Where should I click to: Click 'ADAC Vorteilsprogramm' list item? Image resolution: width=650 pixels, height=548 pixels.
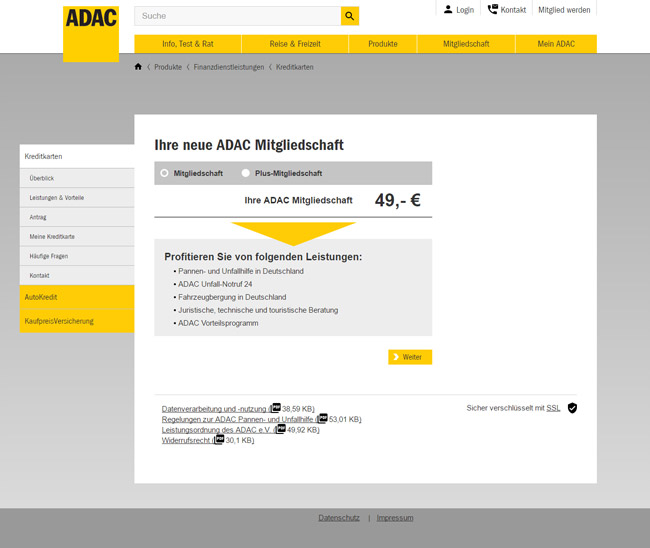pyautogui.click(x=218, y=323)
